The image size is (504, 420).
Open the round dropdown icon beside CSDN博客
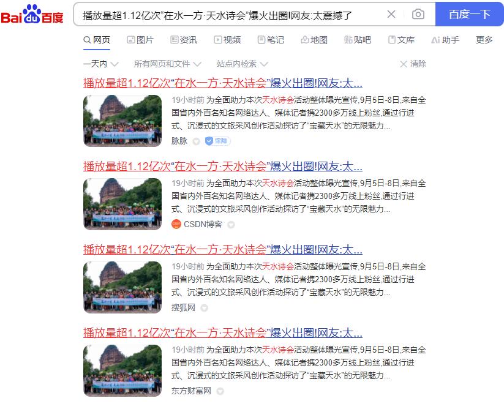click(231, 225)
